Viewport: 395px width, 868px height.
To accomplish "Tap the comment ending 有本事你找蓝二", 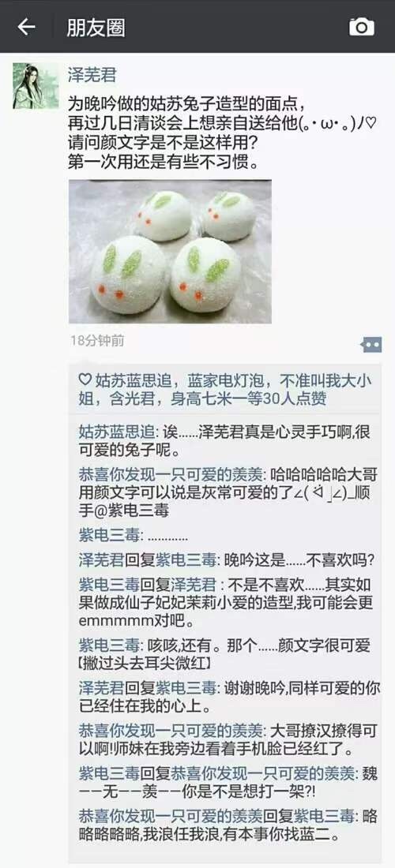I will [x=228, y=824].
